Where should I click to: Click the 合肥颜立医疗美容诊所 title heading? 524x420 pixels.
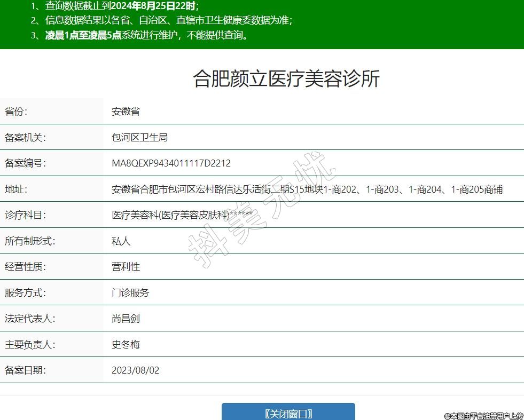click(x=286, y=79)
